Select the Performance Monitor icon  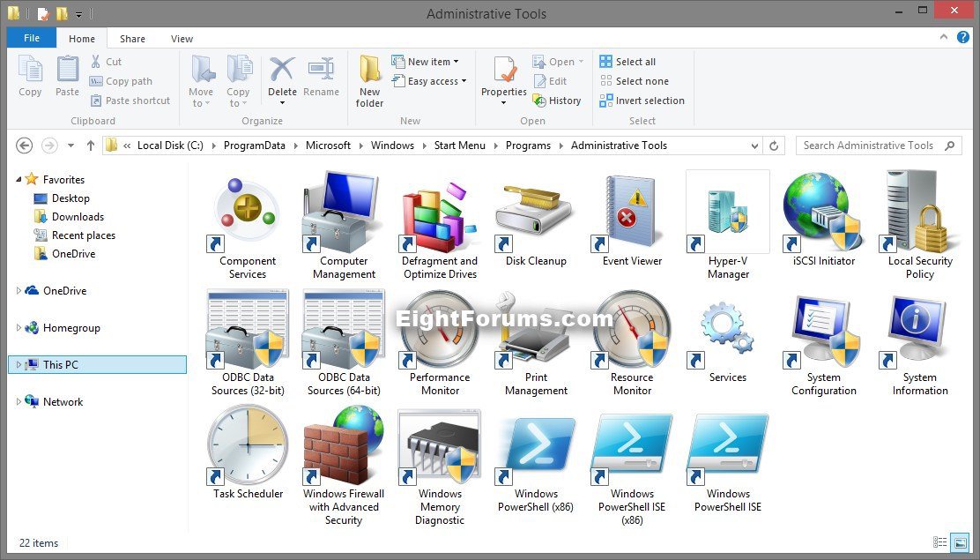(440, 329)
